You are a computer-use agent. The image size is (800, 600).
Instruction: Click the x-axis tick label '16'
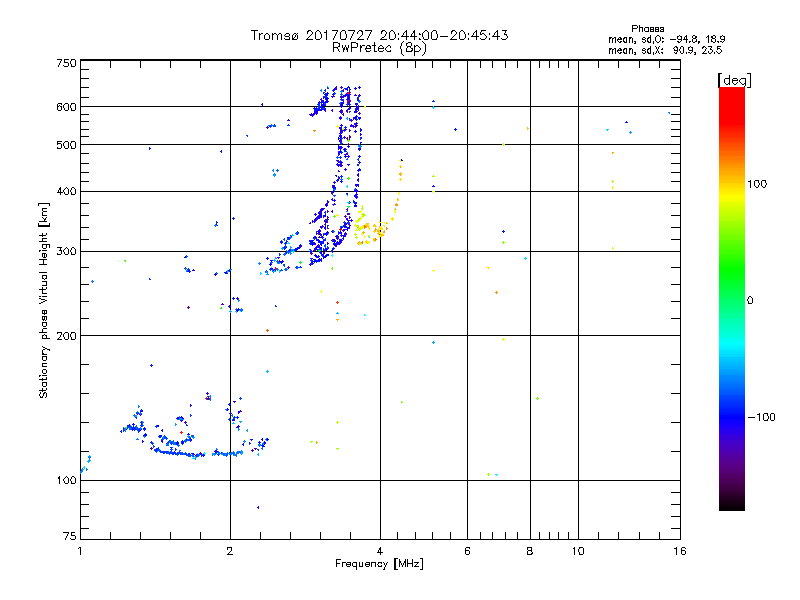click(680, 551)
